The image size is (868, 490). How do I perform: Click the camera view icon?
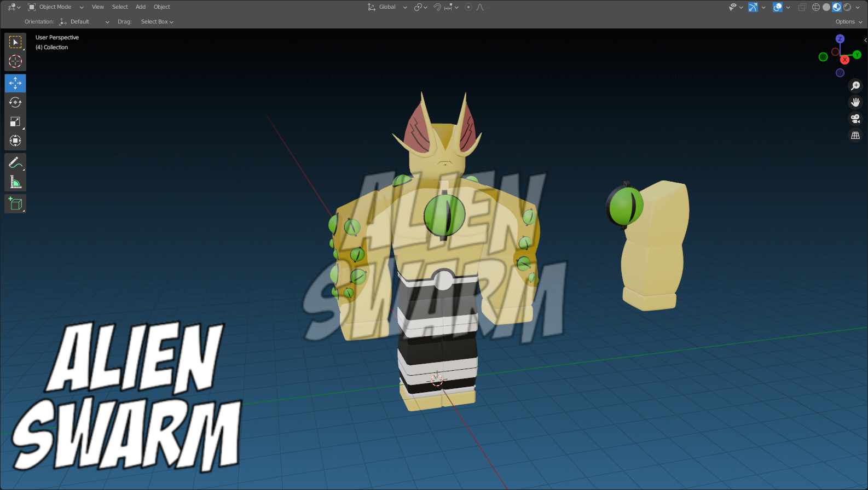[x=855, y=119]
